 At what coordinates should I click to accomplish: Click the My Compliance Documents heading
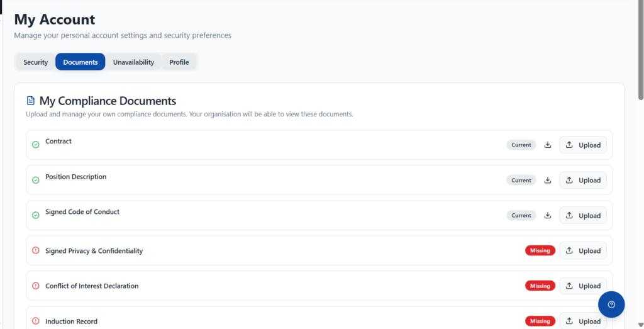click(108, 101)
